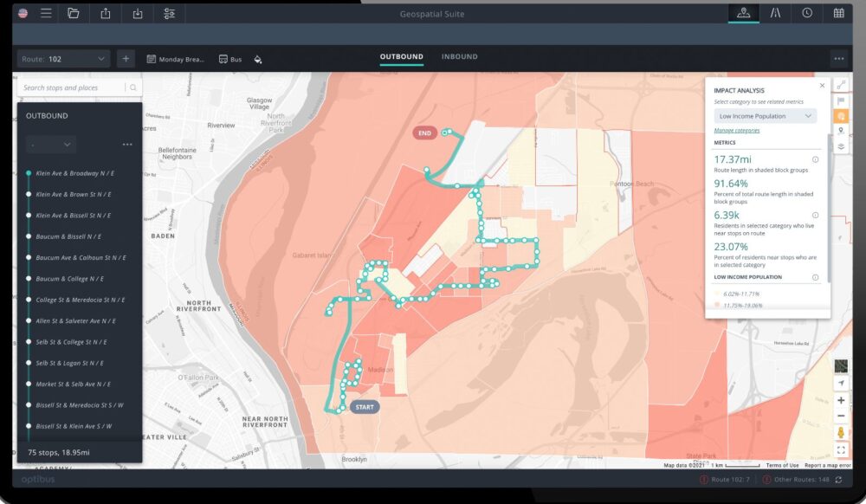Switch to the INBOUND tab

click(460, 57)
